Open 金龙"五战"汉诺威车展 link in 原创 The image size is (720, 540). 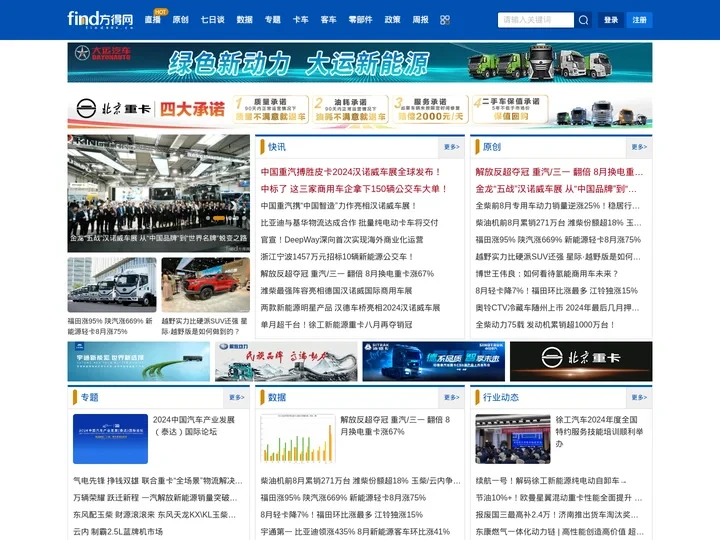[x=556, y=189]
